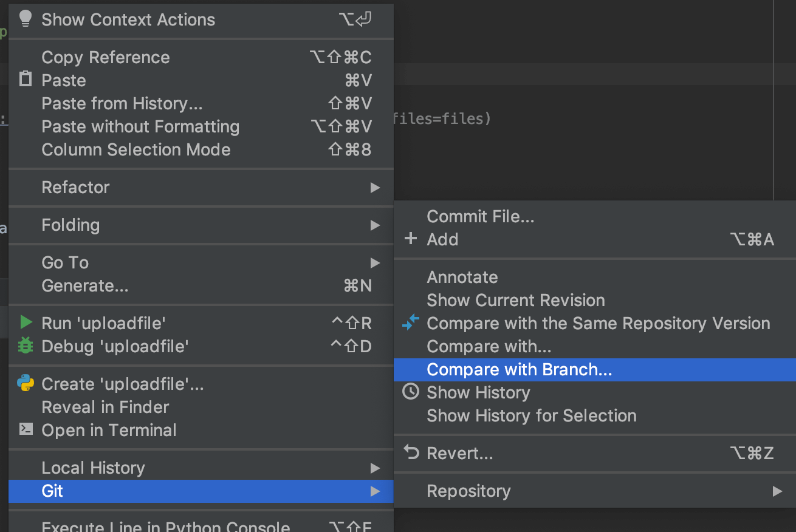Screen dimensions: 796x532
Task: Choose Paste from the context menu
Action: tap(201, 80)
